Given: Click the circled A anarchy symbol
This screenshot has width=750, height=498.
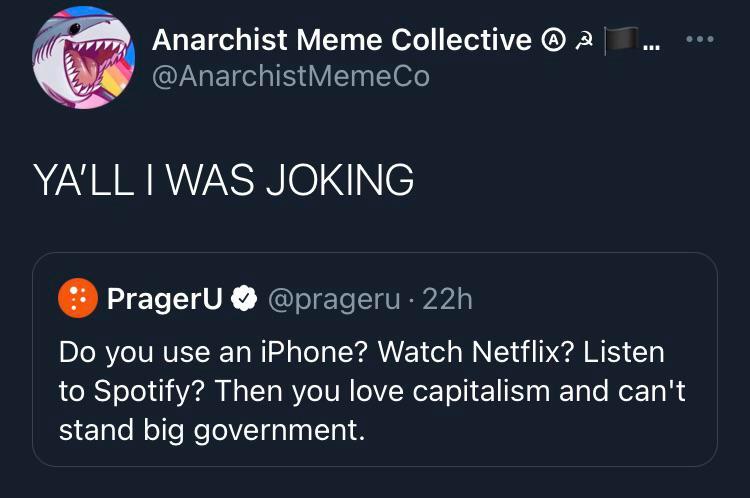Looking at the screenshot, I should pyautogui.click(x=555, y=40).
